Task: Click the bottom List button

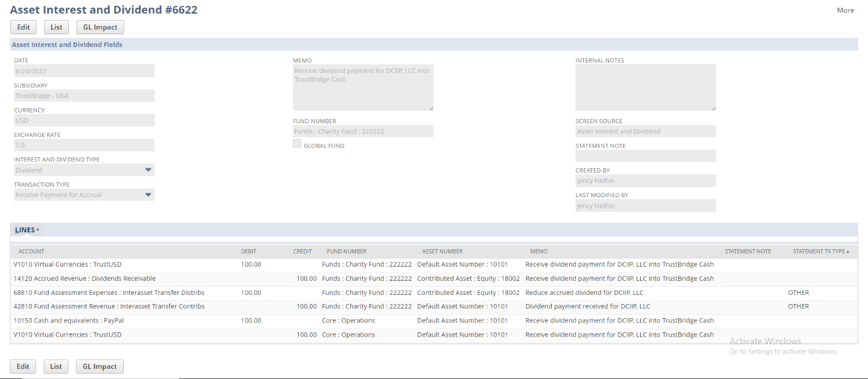Action: [56, 367]
